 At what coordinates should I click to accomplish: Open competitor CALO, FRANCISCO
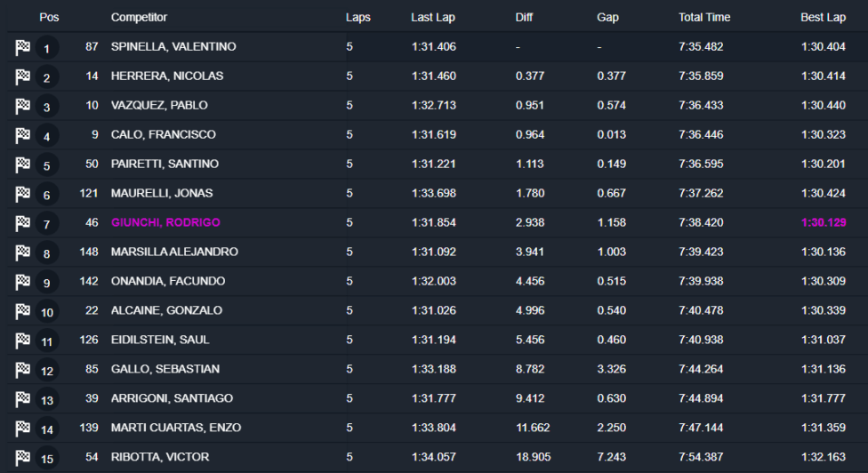[x=164, y=134]
